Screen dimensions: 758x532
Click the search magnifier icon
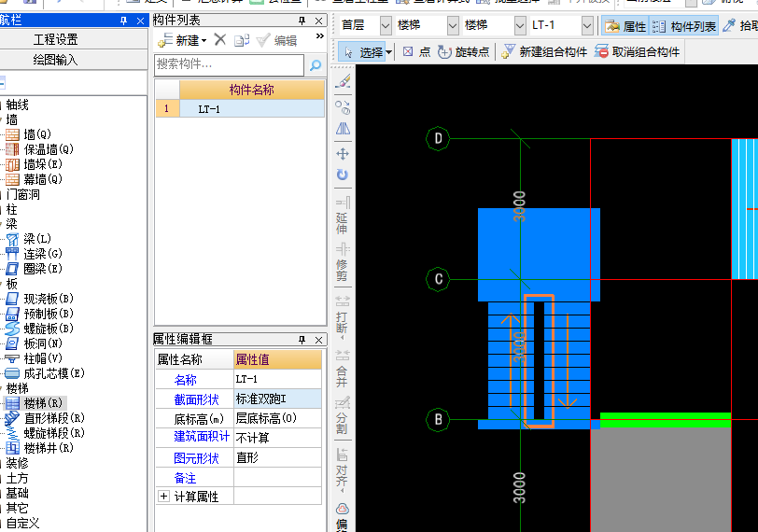coord(316,64)
